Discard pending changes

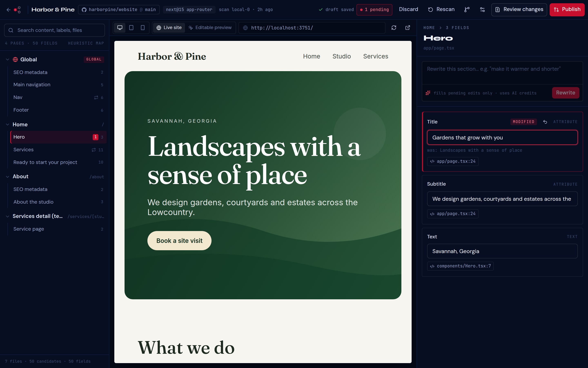[409, 9]
